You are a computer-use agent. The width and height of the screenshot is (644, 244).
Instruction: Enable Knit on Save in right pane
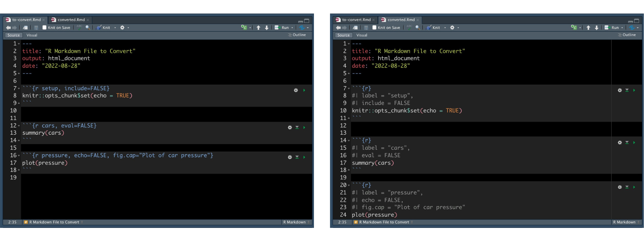click(374, 28)
